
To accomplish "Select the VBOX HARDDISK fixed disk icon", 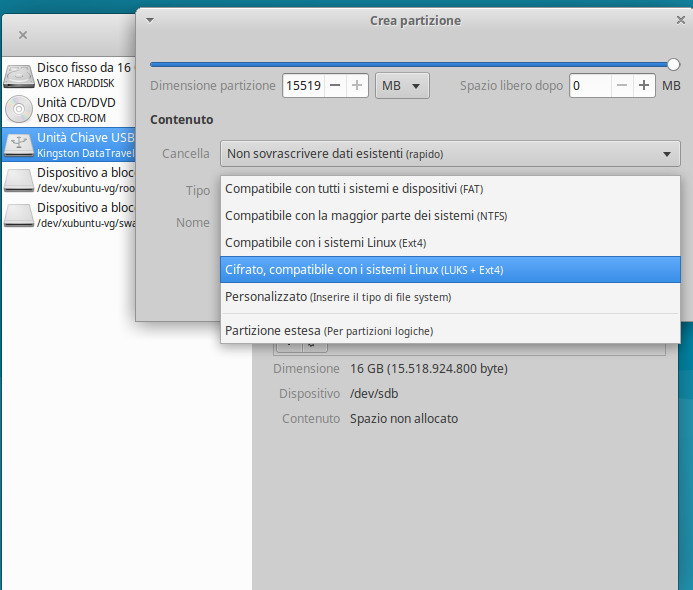I will 19,76.
